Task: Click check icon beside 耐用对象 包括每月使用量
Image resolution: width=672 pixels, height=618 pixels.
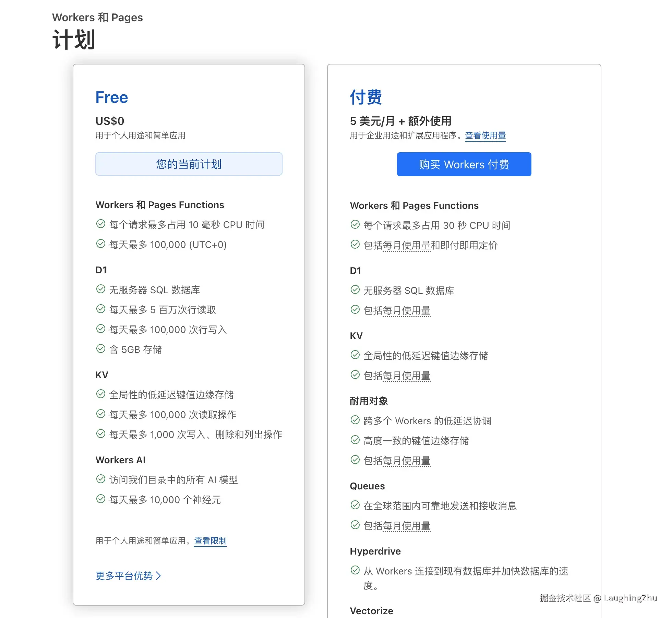Action: click(355, 460)
